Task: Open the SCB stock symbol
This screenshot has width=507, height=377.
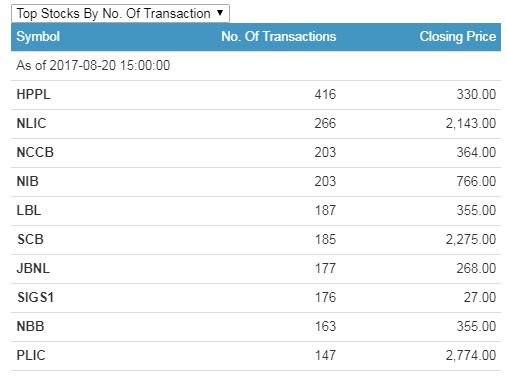Action: pos(30,239)
